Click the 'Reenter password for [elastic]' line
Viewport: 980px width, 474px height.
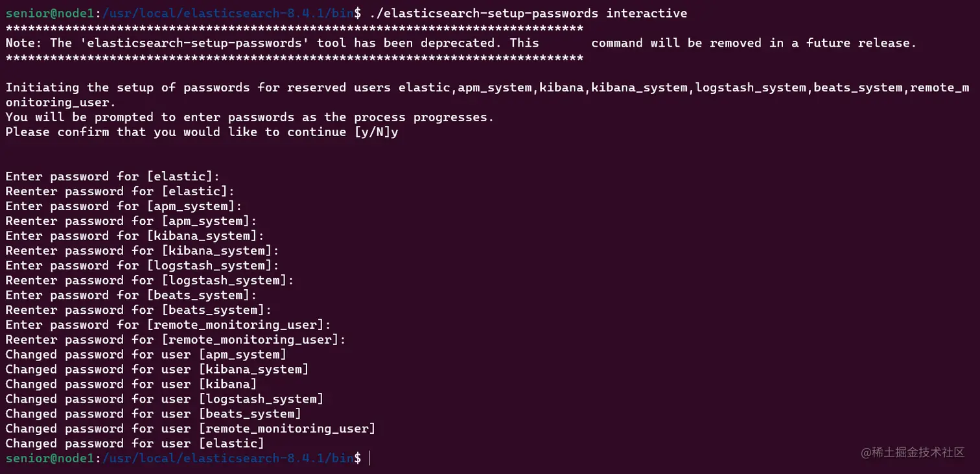pos(120,191)
